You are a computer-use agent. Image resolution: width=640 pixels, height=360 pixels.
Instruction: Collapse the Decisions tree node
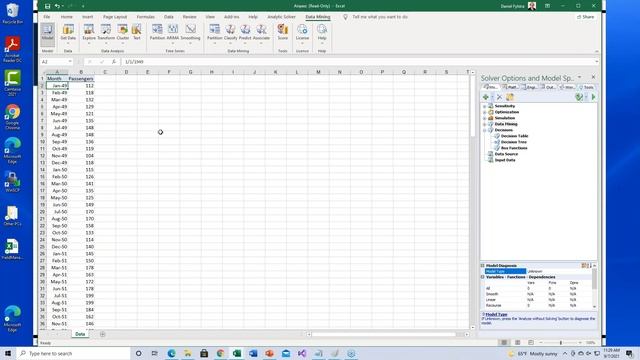(484, 130)
